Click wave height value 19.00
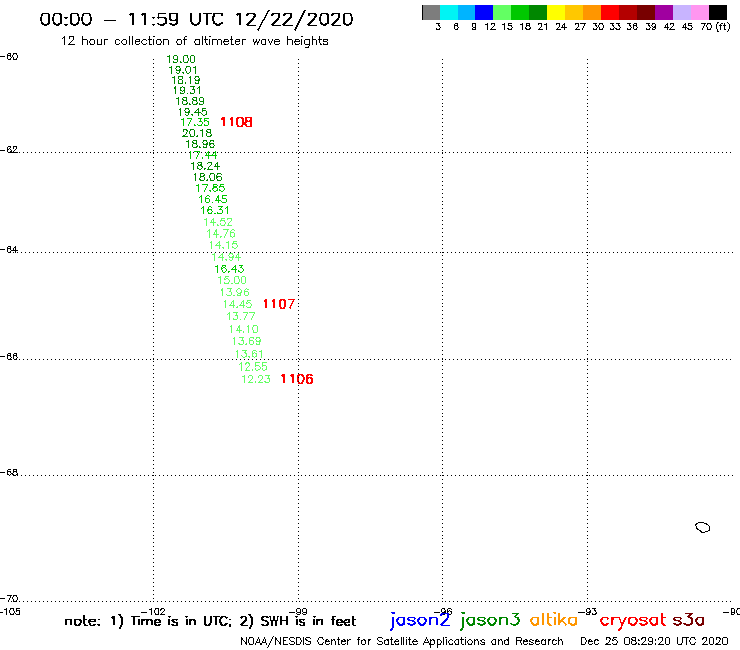 pyautogui.click(x=181, y=59)
